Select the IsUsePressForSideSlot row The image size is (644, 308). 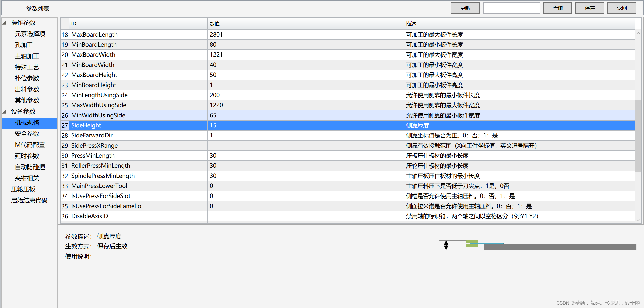tap(348, 196)
